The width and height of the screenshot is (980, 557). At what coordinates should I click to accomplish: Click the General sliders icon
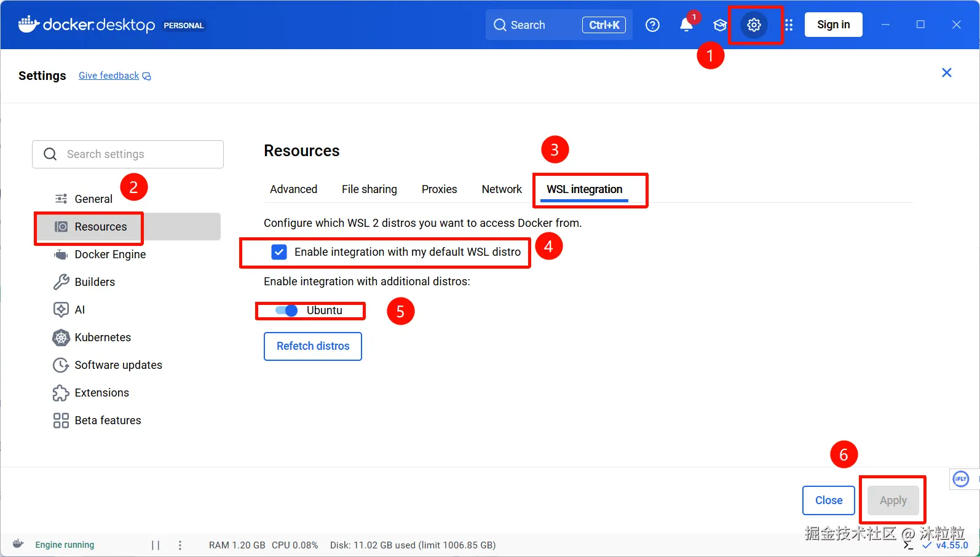tap(61, 199)
